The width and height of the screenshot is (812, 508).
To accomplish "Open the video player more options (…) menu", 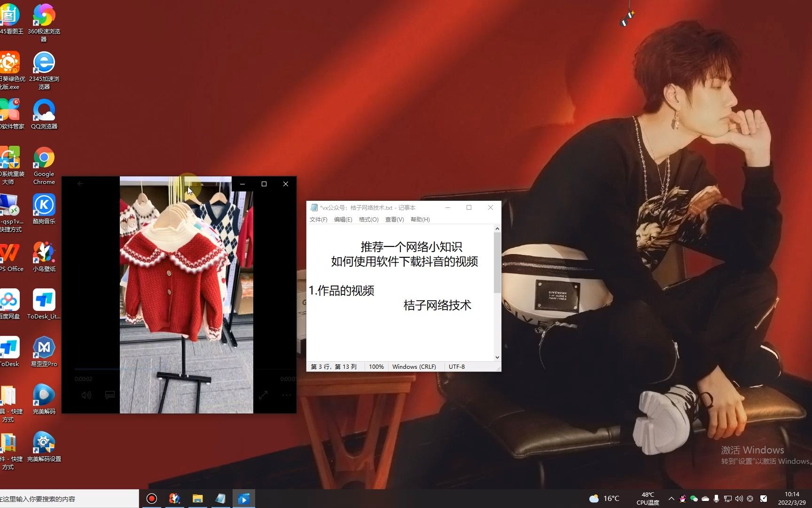I will [x=286, y=395].
